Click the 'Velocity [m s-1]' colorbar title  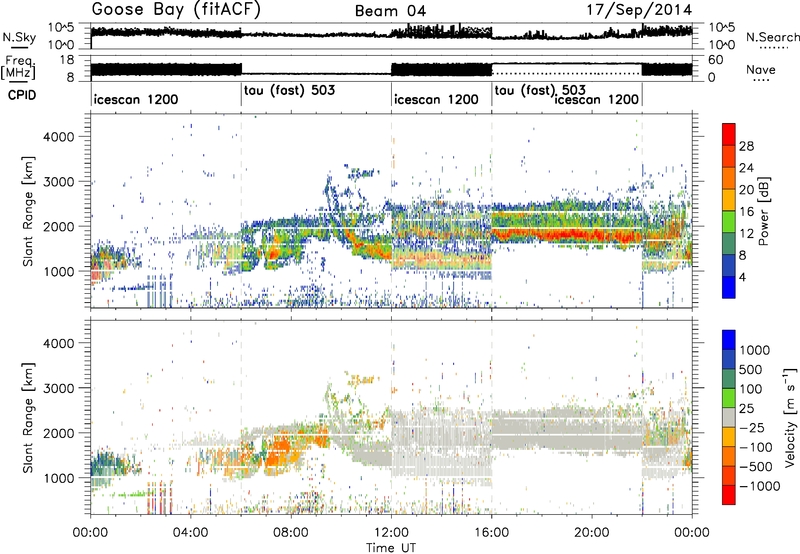[790, 417]
